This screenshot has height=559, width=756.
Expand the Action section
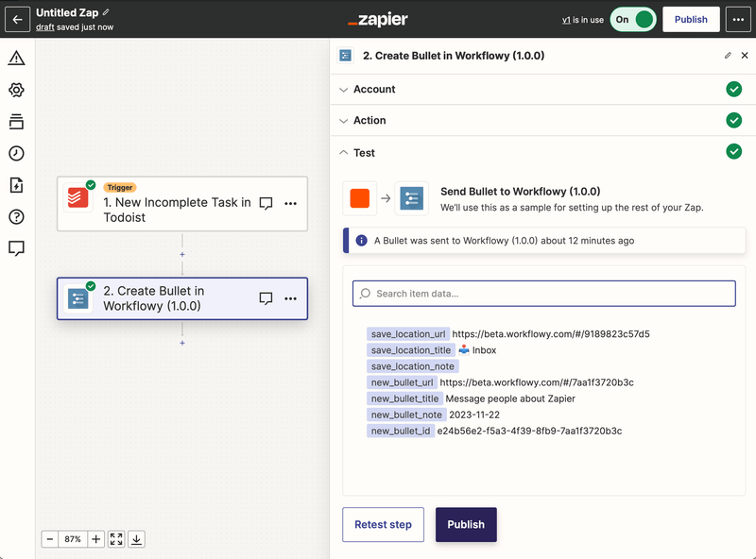(345, 120)
